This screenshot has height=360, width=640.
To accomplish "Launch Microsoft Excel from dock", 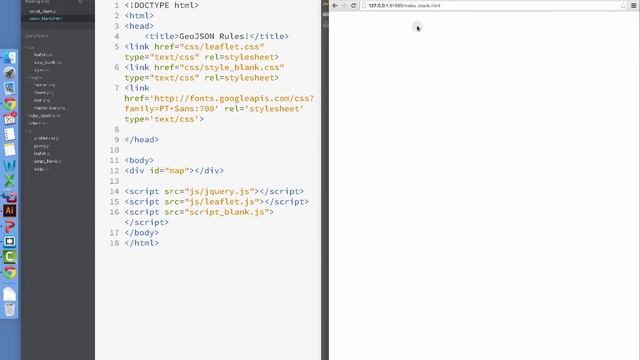I will pos(9,180).
